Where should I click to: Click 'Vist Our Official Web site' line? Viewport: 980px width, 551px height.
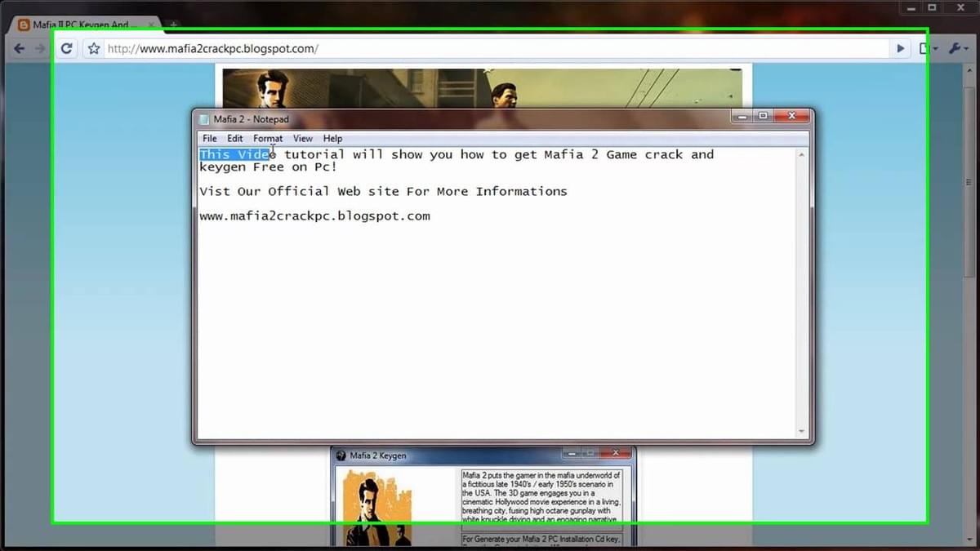pos(383,192)
